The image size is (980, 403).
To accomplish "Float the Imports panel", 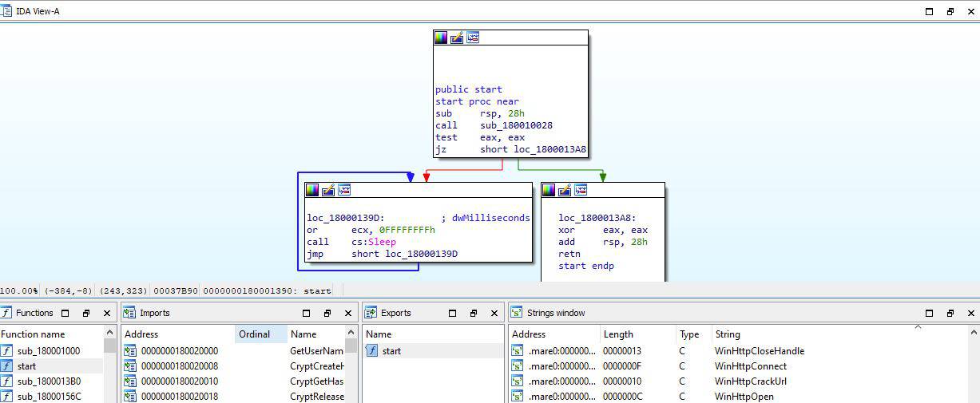I will point(327,314).
